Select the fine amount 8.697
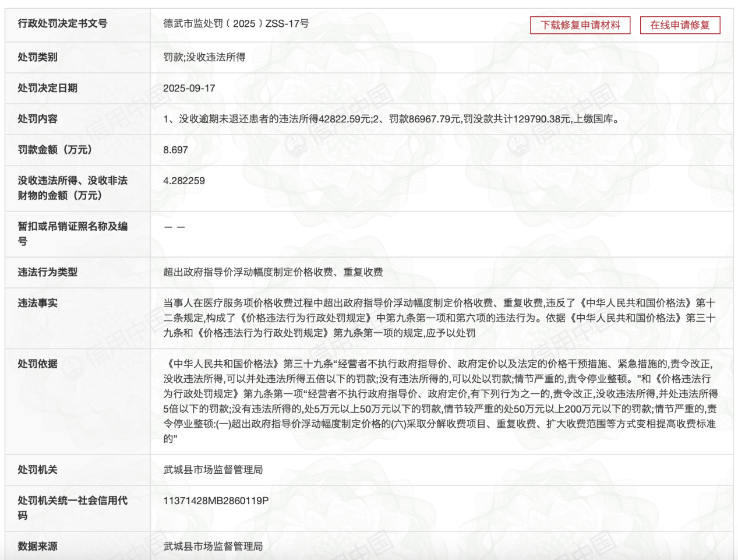The image size is (738, 560). point(175,150)
